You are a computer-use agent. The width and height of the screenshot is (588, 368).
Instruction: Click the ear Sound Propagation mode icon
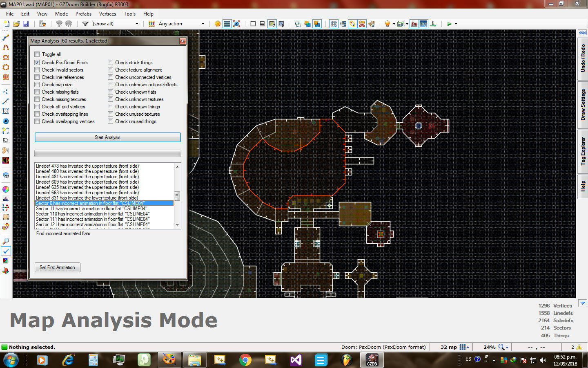tap(6, 150)
